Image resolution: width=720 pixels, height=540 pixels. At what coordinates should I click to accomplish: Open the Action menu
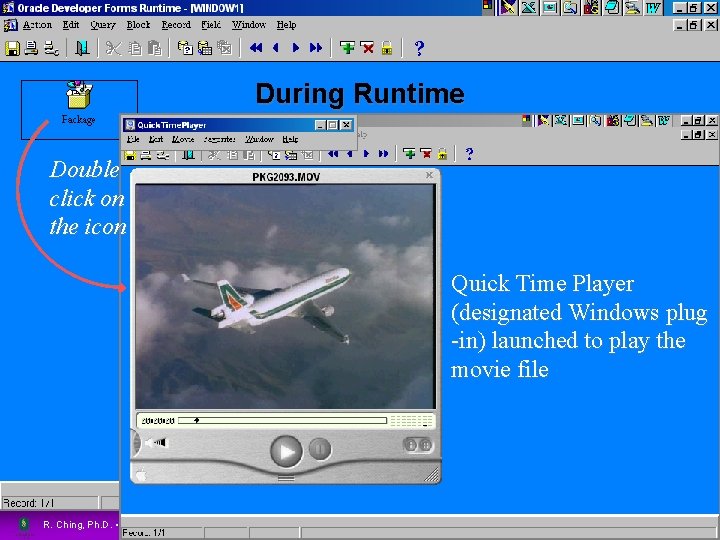(x=37, y=25)
